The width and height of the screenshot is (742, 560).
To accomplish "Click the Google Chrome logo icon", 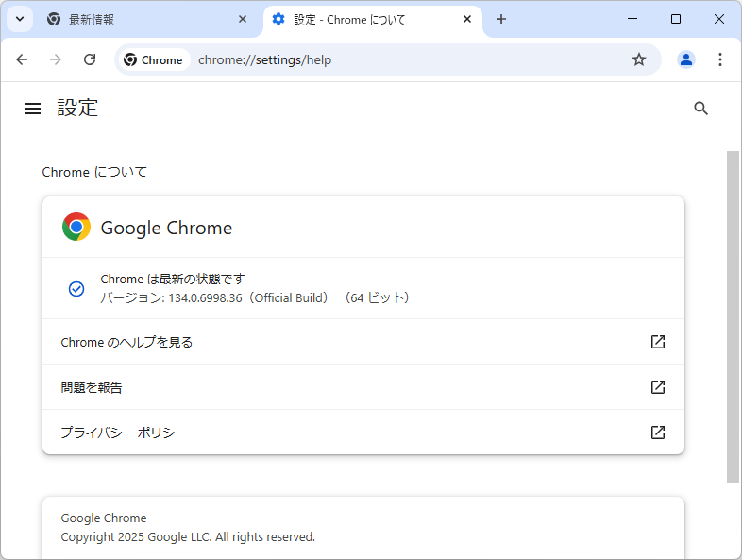I will click(x=76, y=227).
